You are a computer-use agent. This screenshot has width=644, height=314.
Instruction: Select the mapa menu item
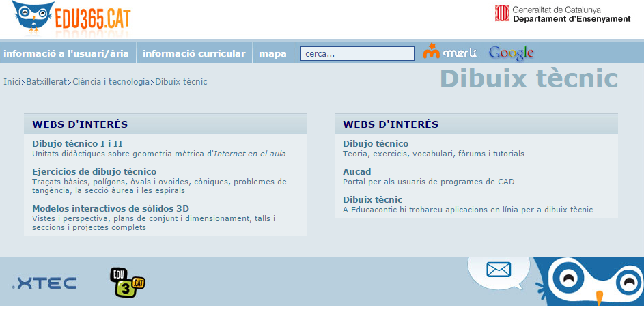[272, 53]
